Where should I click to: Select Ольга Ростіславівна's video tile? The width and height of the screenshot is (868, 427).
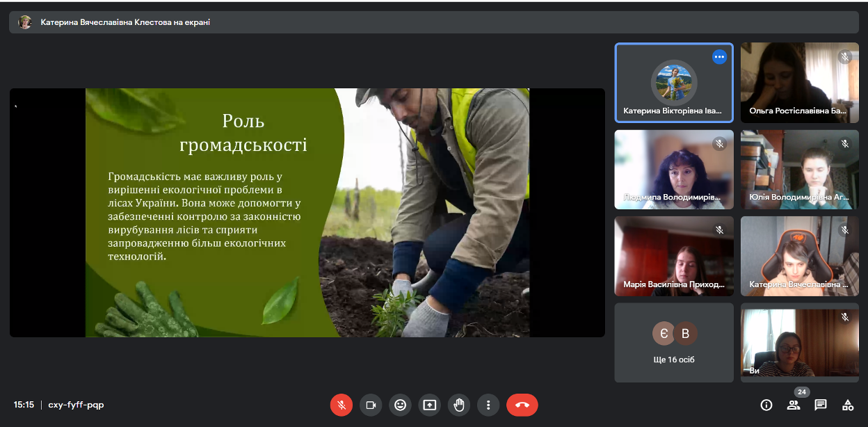(x=799, y=83)
